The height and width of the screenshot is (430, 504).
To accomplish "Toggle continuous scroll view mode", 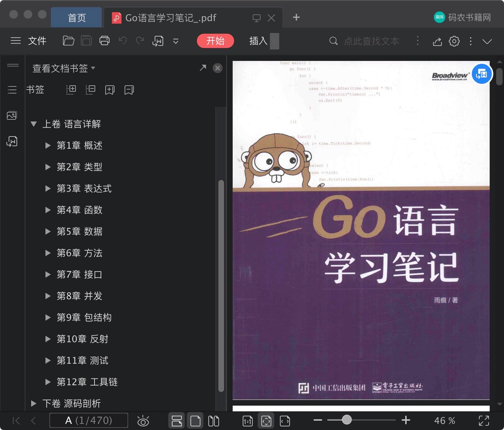I will (x=176, y=421).
